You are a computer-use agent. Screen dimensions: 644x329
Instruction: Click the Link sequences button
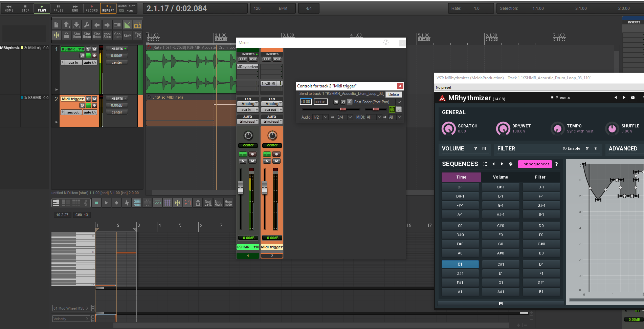[x=535, y=164]
